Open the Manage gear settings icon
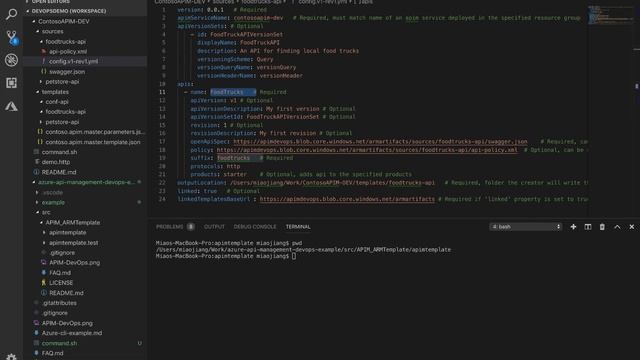The height and width of the screenshot is (360, 640). click(x=11, y=357)
